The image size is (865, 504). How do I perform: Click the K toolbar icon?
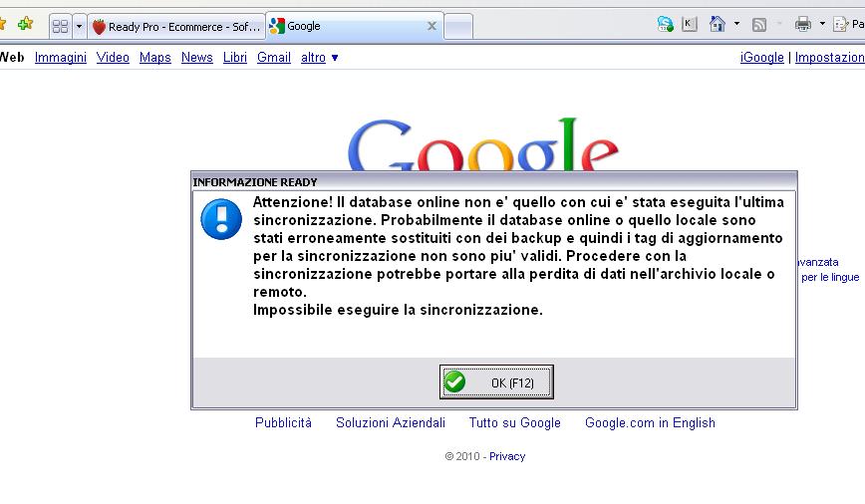coord(689,24)
